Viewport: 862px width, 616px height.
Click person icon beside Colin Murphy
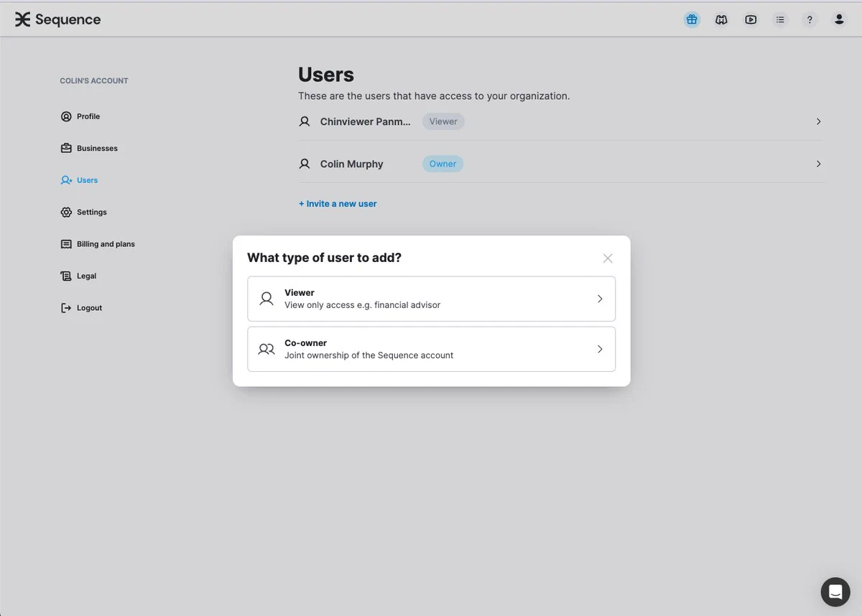(x=305, y=164)
